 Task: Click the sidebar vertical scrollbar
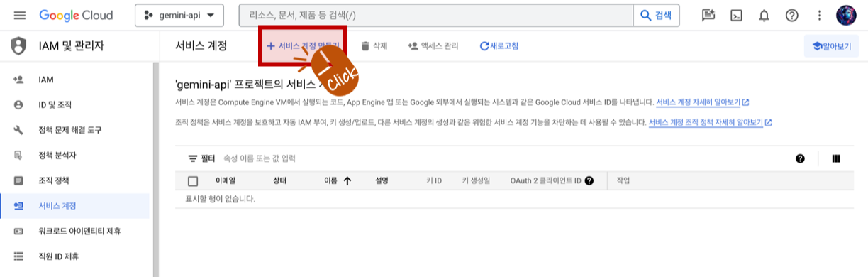click(155, 169)
